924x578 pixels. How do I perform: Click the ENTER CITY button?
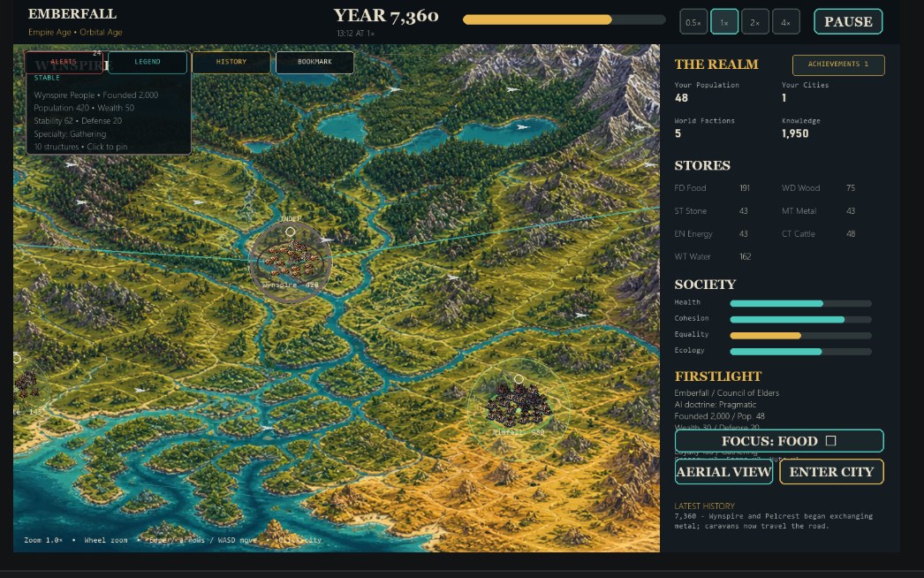[831, 472]
